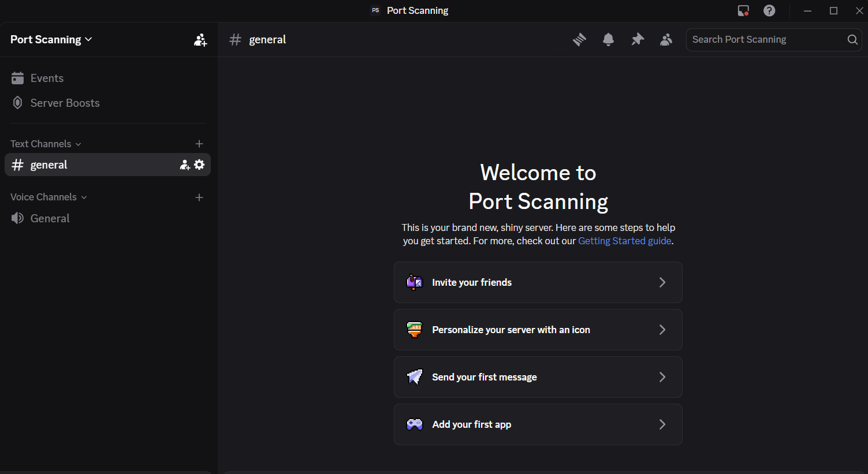Click the chevron on the Invite your friends card
Image resolution: width=868 pixels, height=474 pixels.
[662, 282]
